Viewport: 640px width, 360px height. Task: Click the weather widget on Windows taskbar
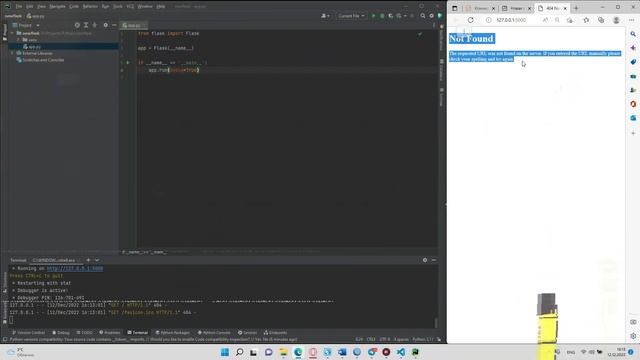click(x=20, y=352)
